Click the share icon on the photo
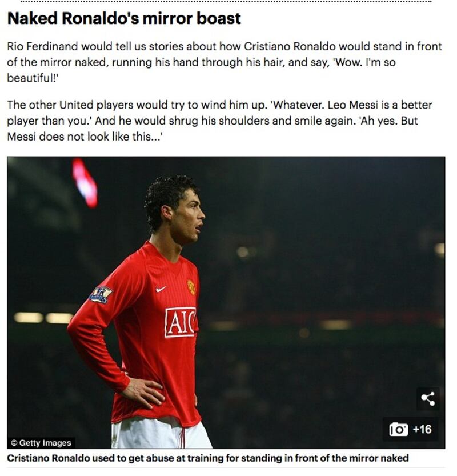Image resolution: width=457 pixels, height=476 pixels. click(x=428, y=399)
